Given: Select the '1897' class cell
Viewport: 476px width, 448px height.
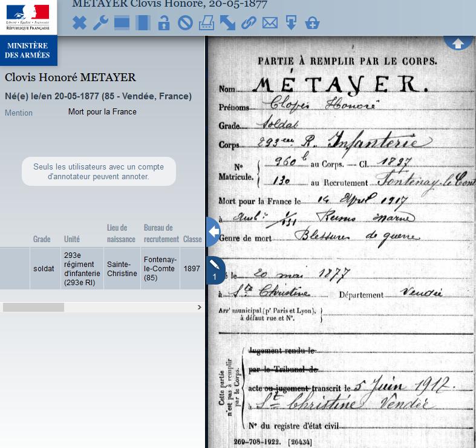Looking at the screenshot, I should [x=192, y=269].
